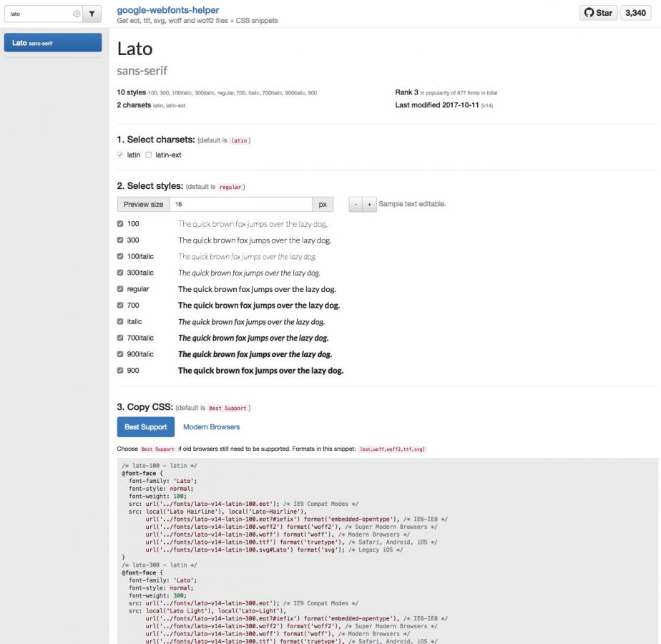Uncheck the italic style checkbox
The image size is (661, 644).
tap(120, 321)
